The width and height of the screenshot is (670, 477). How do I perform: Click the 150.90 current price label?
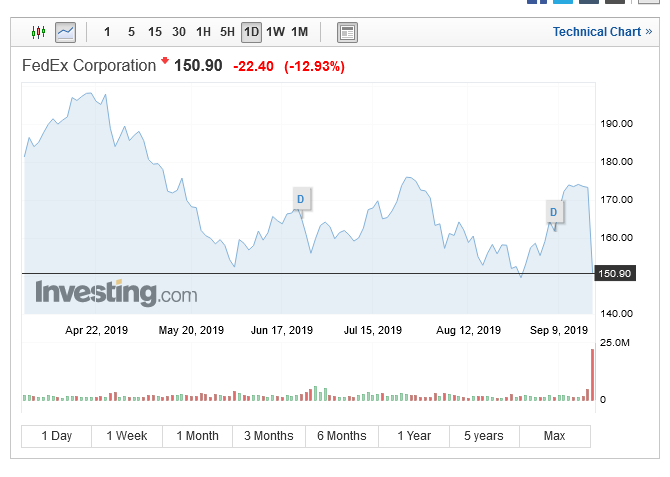point(615,274)
